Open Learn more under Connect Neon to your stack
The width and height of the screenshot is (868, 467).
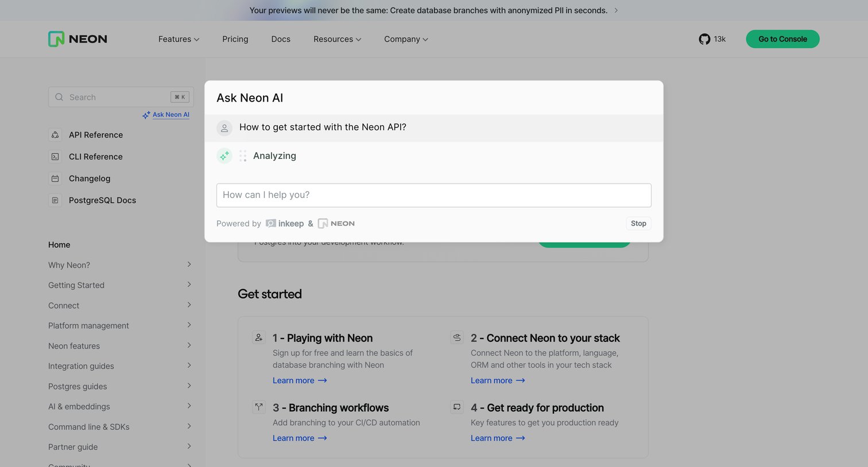click(498, 380)
